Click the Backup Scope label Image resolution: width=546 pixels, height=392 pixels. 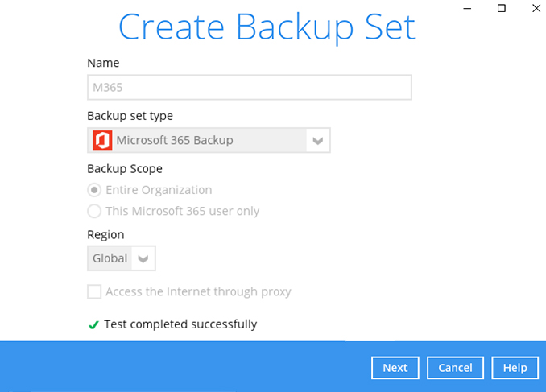pyautogui.click(x=125, y=169)
